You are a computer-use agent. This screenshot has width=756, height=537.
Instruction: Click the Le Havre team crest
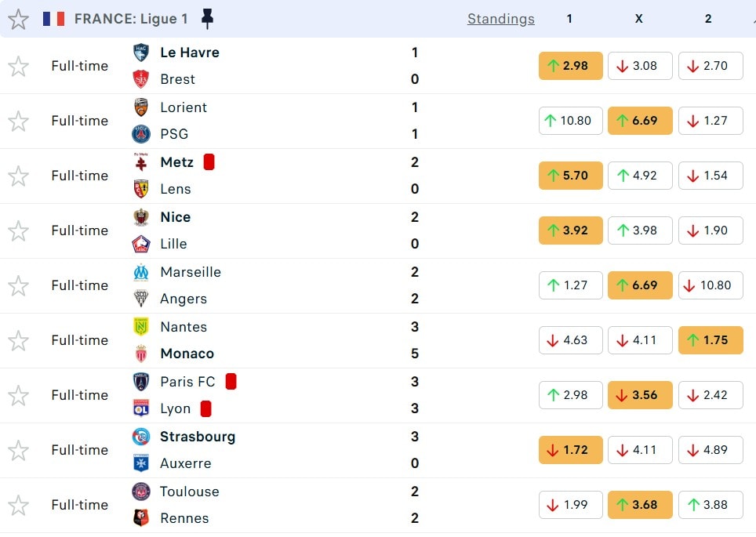pyautogui.click(x=141, y=53)
